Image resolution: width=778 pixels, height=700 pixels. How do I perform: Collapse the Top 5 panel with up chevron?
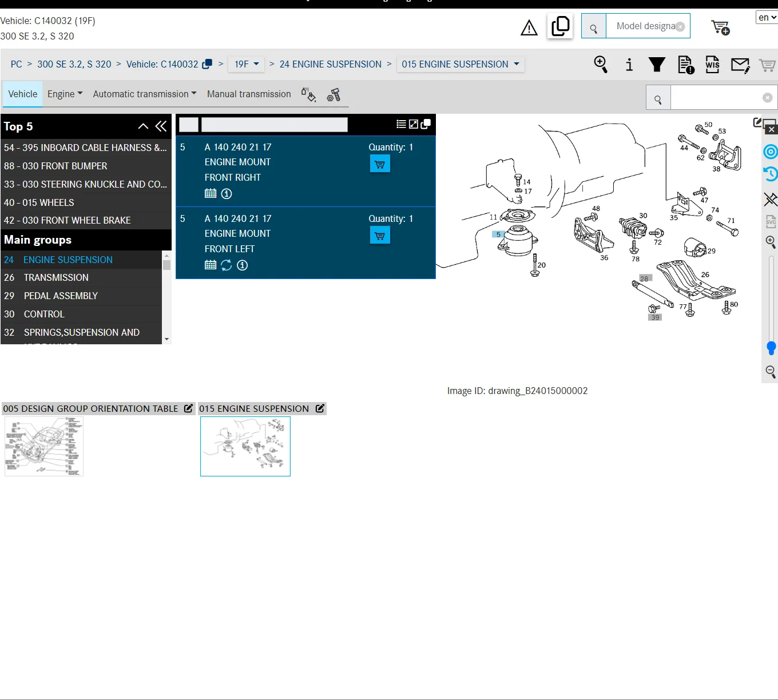point(143,126)
